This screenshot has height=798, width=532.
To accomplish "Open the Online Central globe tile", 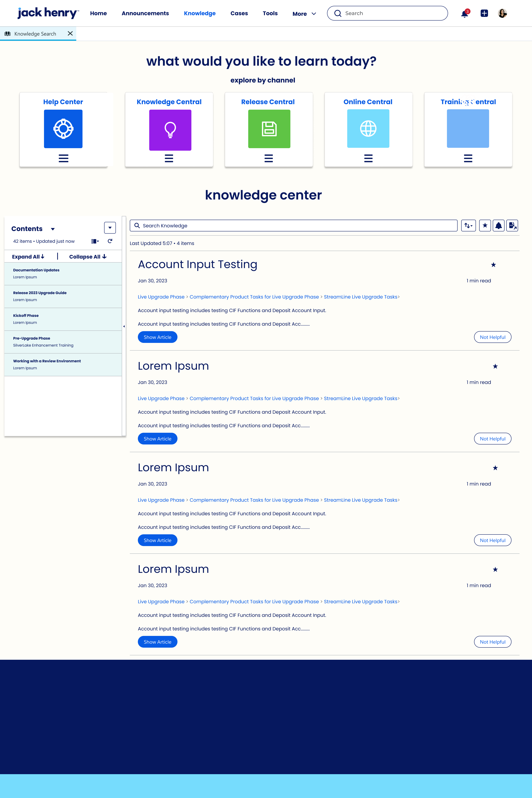I will click(x=368, y=129).
